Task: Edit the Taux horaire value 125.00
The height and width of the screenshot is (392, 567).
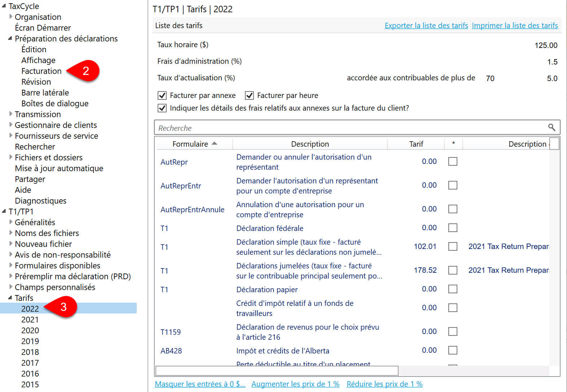Action: [546, 45]
